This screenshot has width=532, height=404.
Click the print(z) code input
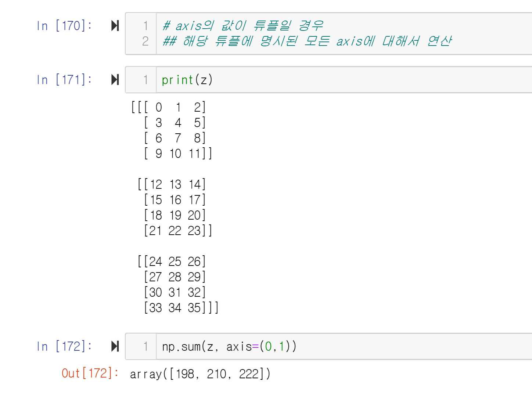(x=344, y=80)
